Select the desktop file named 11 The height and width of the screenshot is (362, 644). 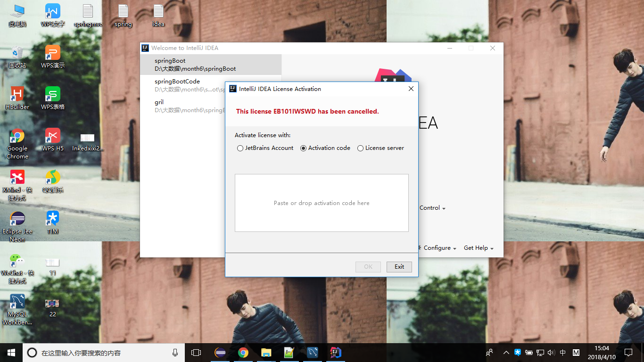pyautogui.click(x=53, y=266)
